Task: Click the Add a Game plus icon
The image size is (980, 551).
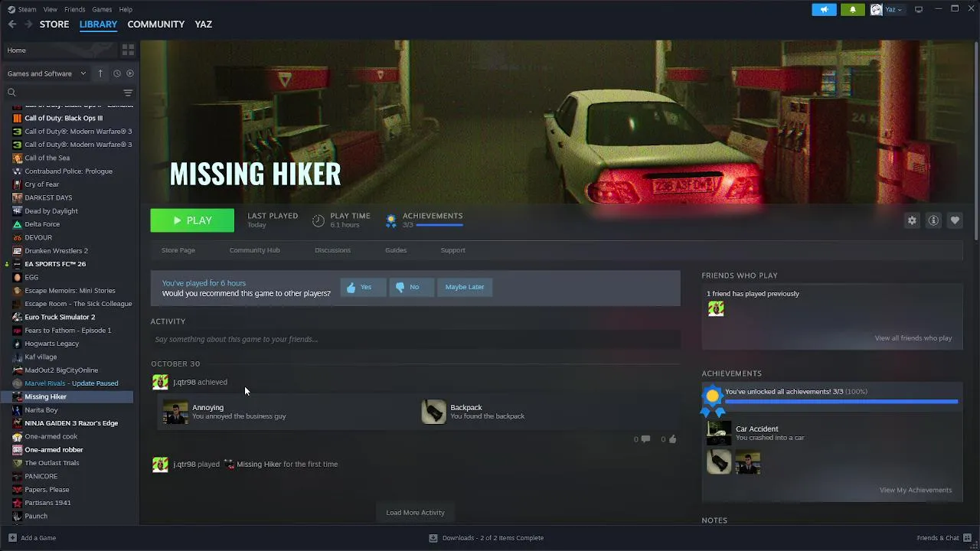Action: click(12, 538)
